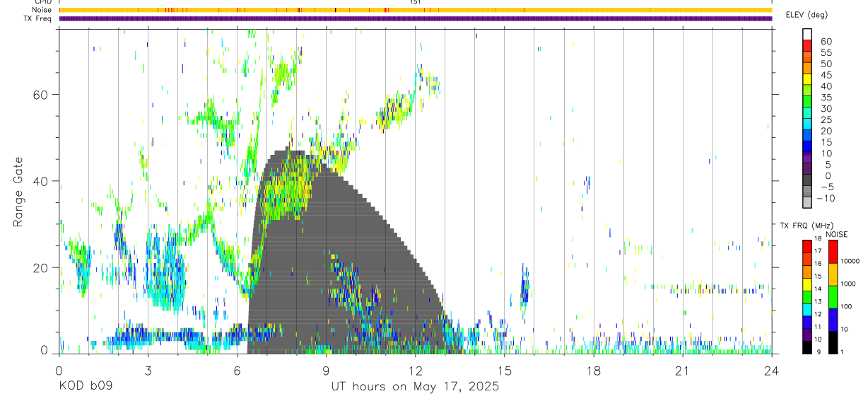Click the '3' tick on the UT hours axis
The image size is (868, 401).
point(148,371)
